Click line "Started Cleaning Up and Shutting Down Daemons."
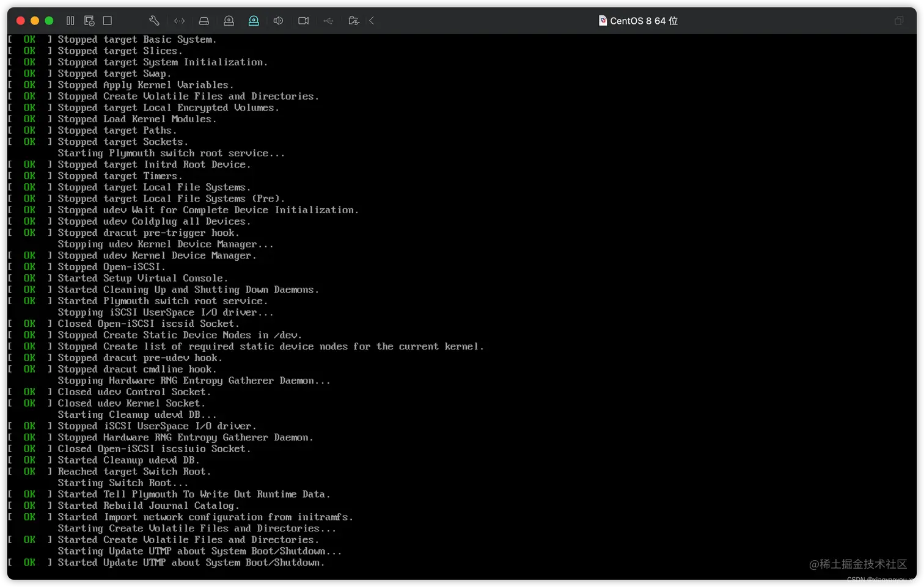 [188, 290]
